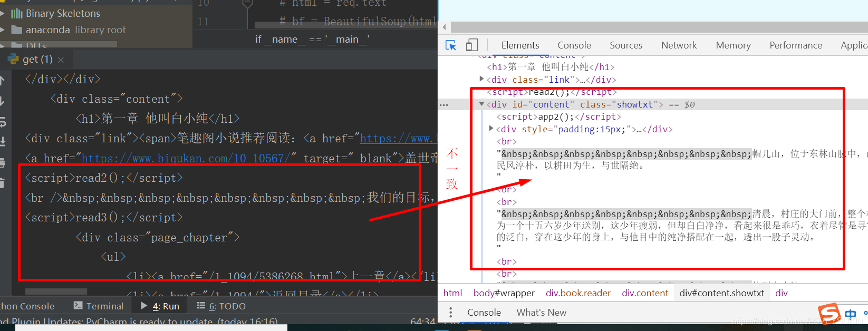The height and width of the screenshot is (331, 868).
Task: Click scroll-to-end in the run toolbar
Action: pos(2,142)
